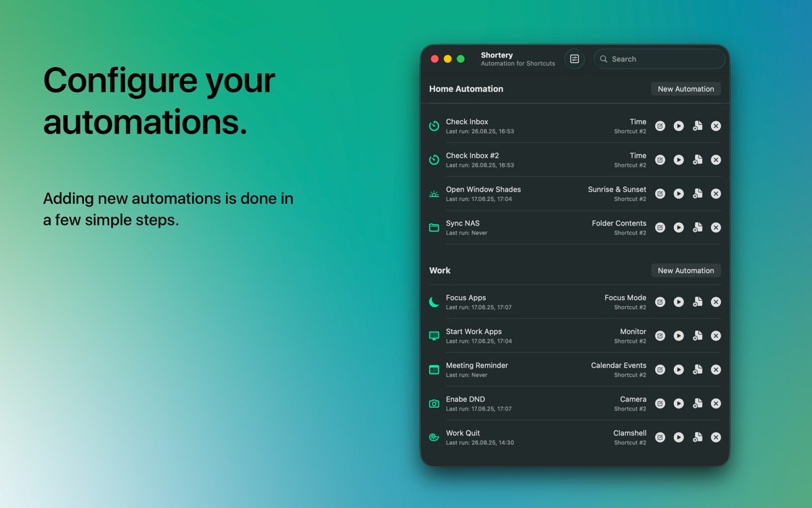Run the Check Inbox #2 automation
This screenshot has height=508, width=812.
tap(679, 160)
